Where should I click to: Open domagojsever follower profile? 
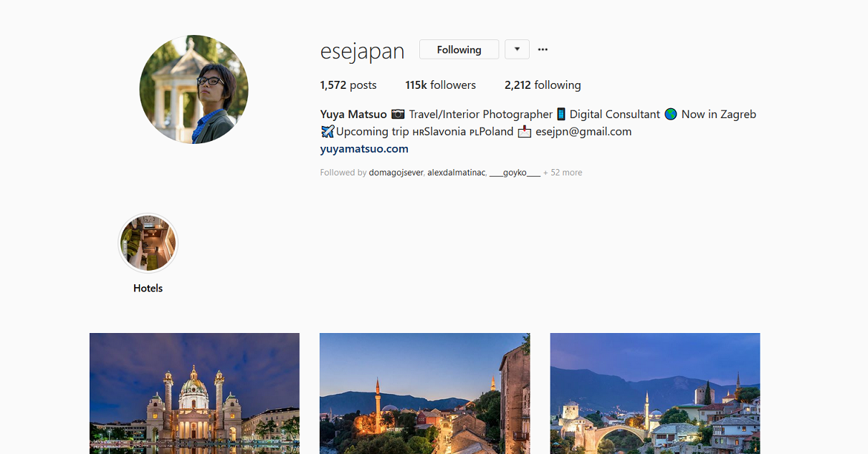point(396,173)
